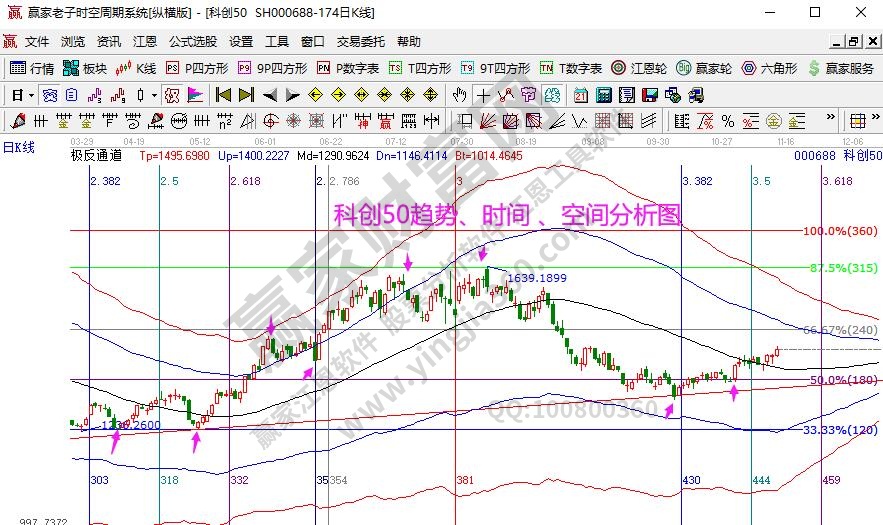The image size is (883, 525).
Task: Switch to the K线 candlestick chart
Action: (136, 69)
